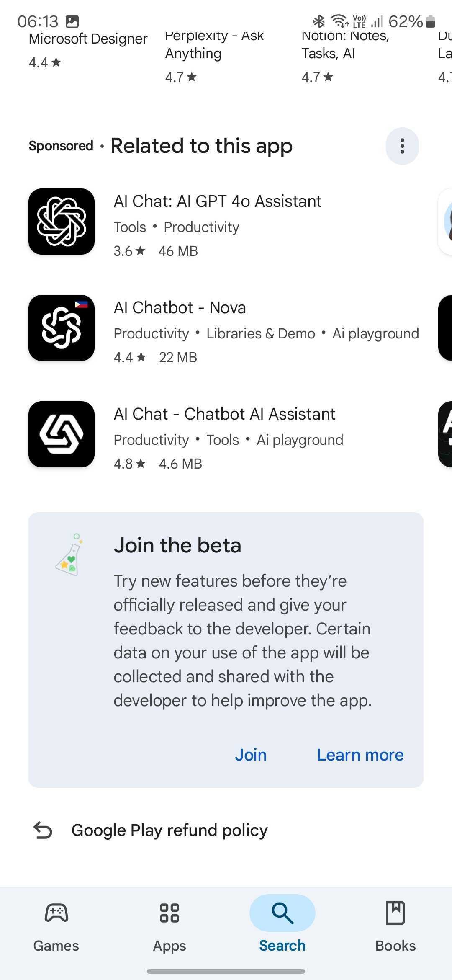The image size is (452, 980).
Task: Tap the refund policy back-arrow icon
Action: [x=43, y=830]
